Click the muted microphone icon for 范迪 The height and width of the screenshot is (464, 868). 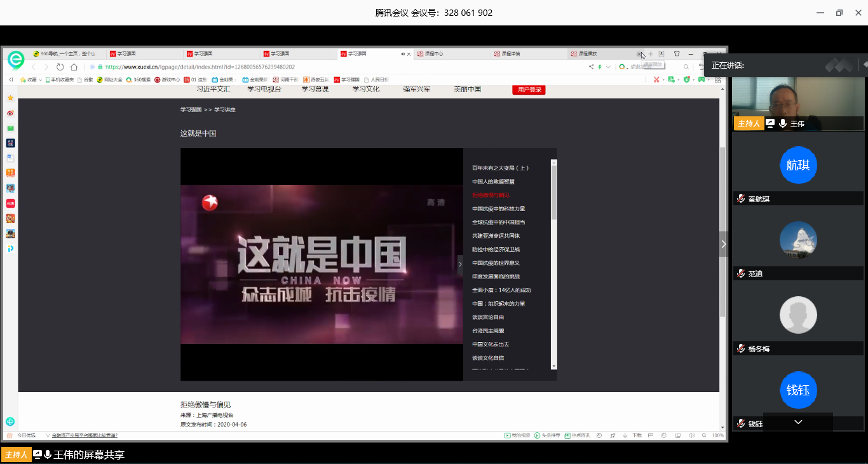pos(741,273)
